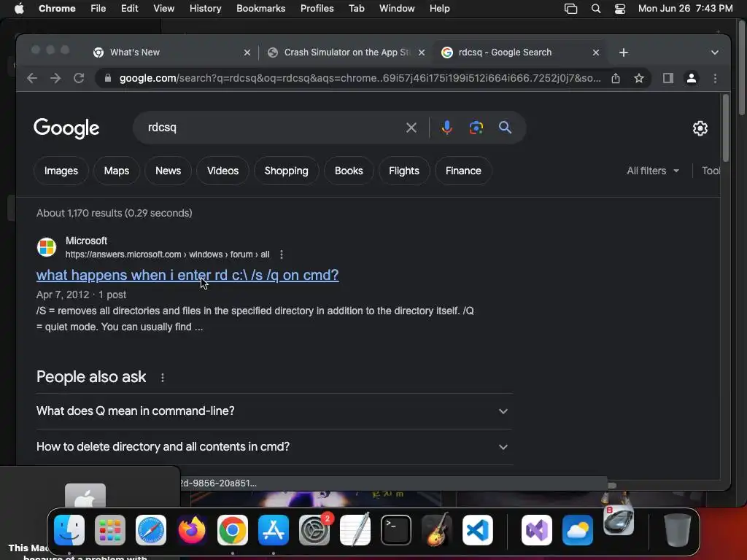Open Chrome three-dot menu
The width and height of the screenshot is (747, 560).
pyautogui.click(x=715, y=78)
